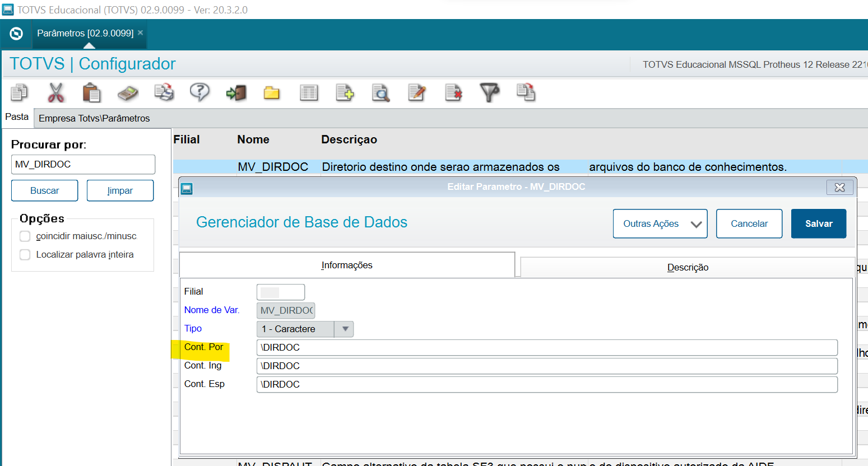The image size is (868, 466).
Task: Click the exit door icon
Action: pos(236,92)
